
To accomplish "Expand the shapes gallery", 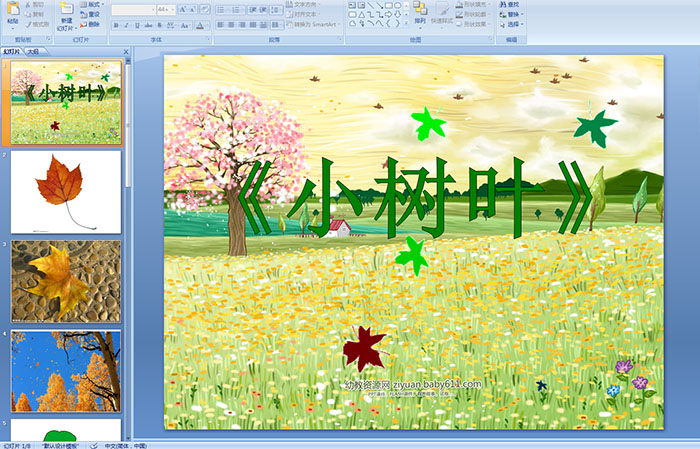I will (406, 23).
